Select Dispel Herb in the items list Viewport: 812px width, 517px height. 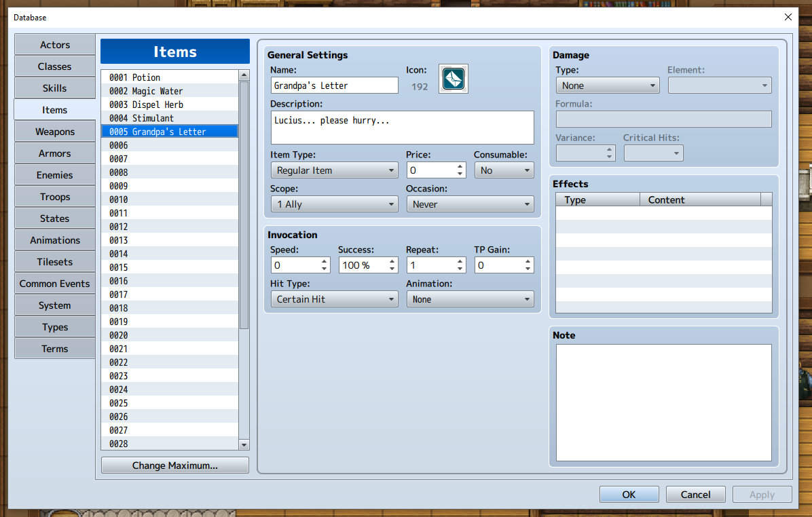pos(170,104)
